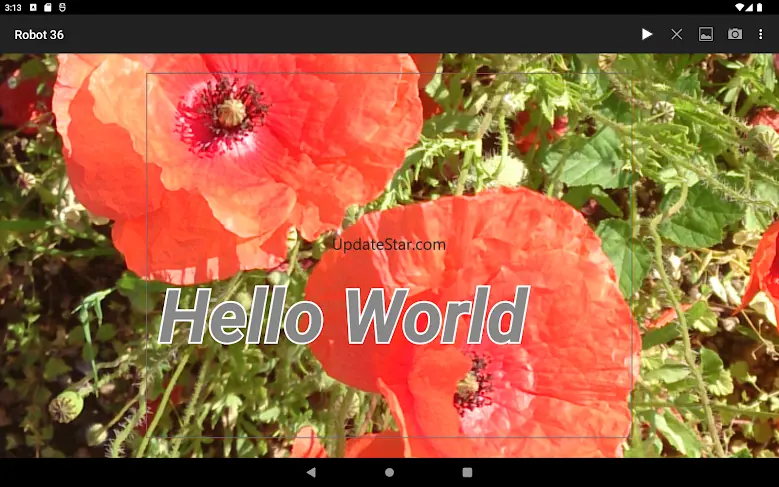Tap the Android recent apps button
The image size is (779, 487).
coord(467,472)
